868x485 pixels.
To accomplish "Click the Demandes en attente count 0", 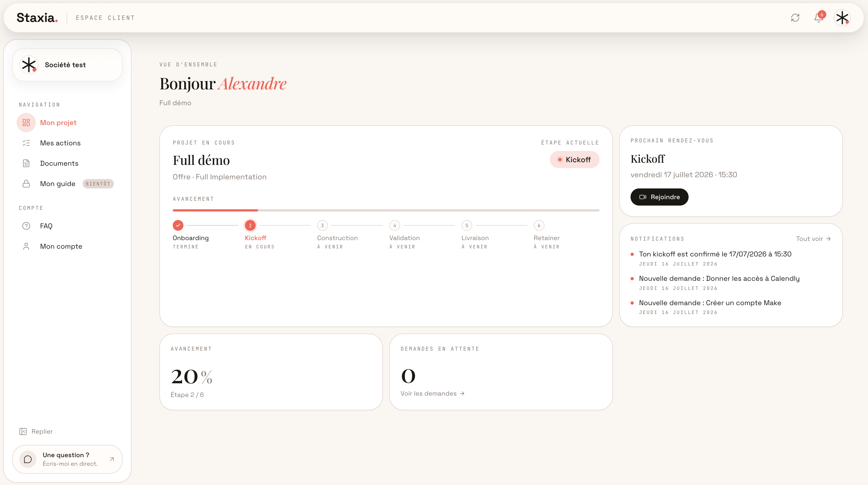I will 408,376.
